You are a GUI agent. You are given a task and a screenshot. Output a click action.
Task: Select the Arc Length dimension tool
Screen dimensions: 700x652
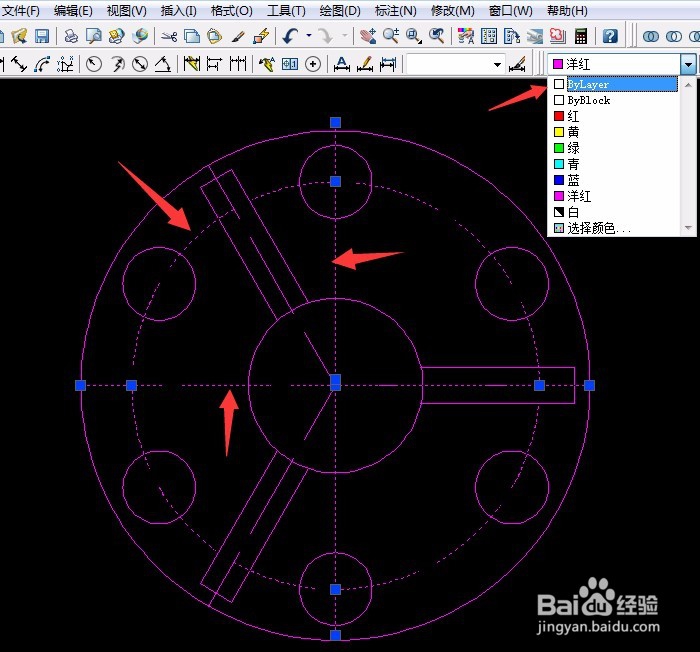[x=42, y=65]
